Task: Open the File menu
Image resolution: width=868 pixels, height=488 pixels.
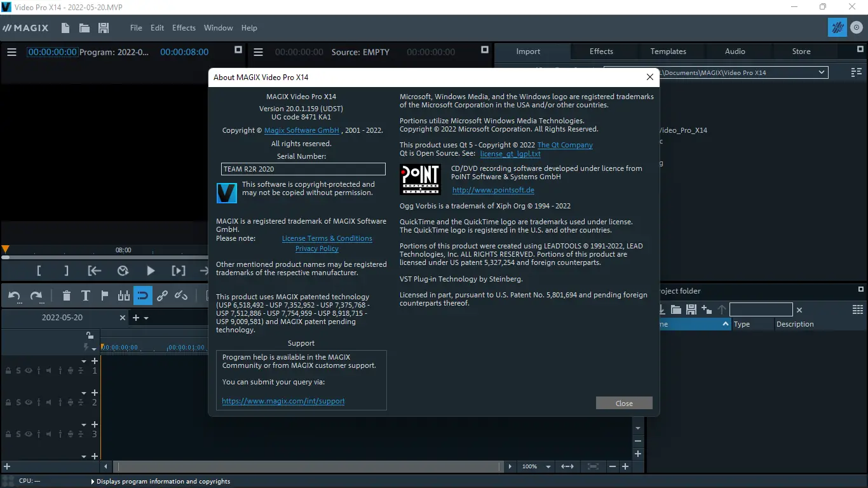Action: (x=136, y=28)
